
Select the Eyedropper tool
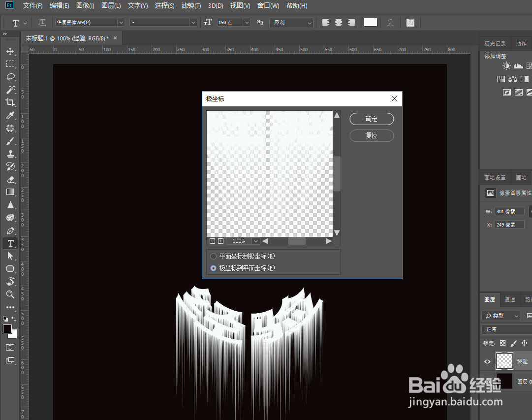tap(10, 115)
